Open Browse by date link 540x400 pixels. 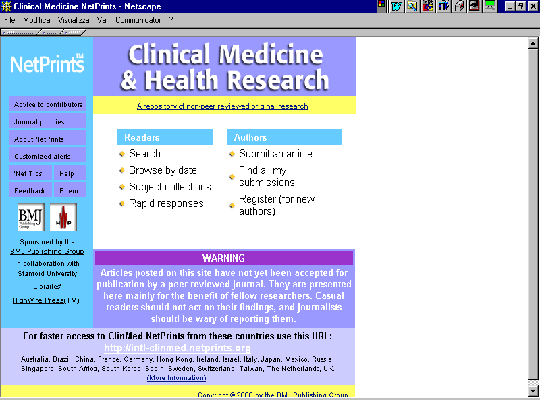163,170
